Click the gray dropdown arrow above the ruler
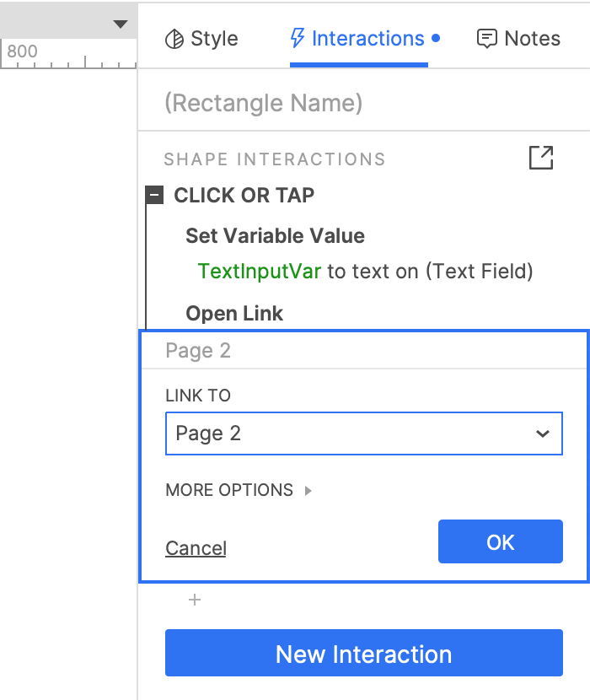 coord(122,24)
